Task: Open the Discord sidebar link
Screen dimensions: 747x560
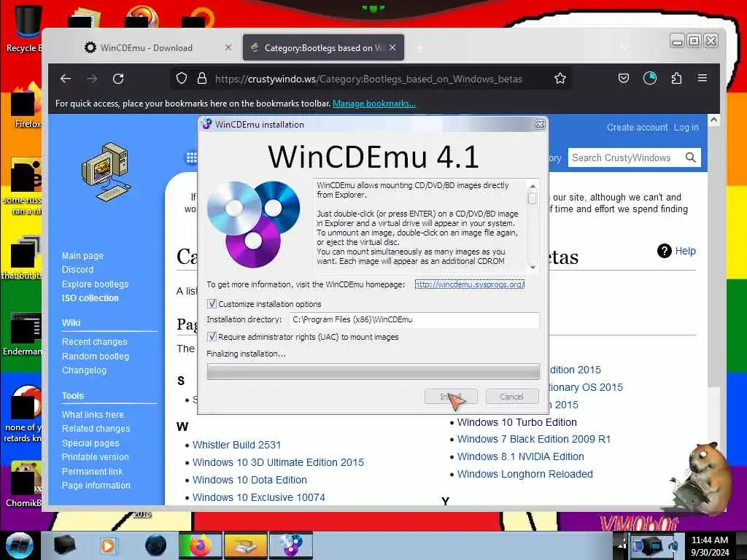Action: pos(77,270)
